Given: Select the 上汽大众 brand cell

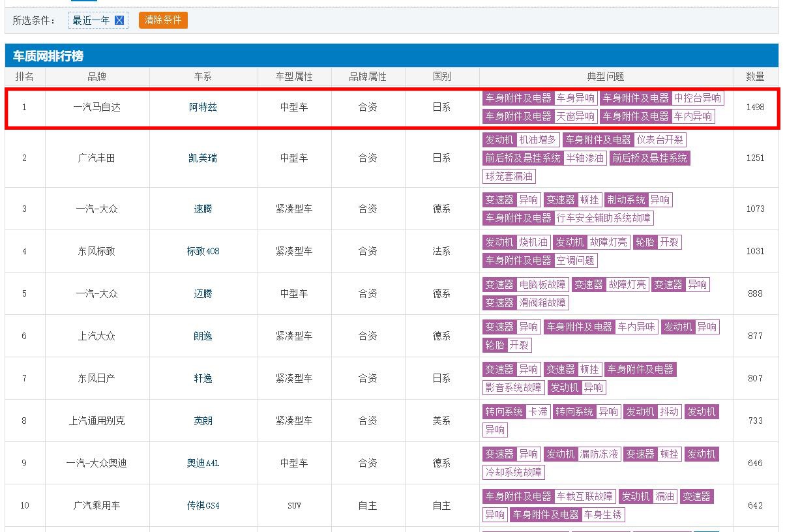Looking at the screenshot, I should click(x=97, y=336).
